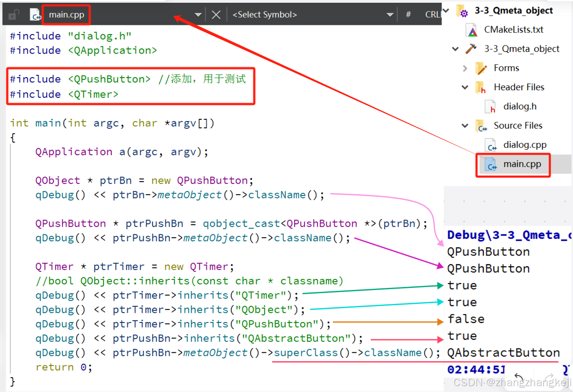Click the QAbstractButton output line
The height and width of the screenshot is (392, 573).
[503, 353]
